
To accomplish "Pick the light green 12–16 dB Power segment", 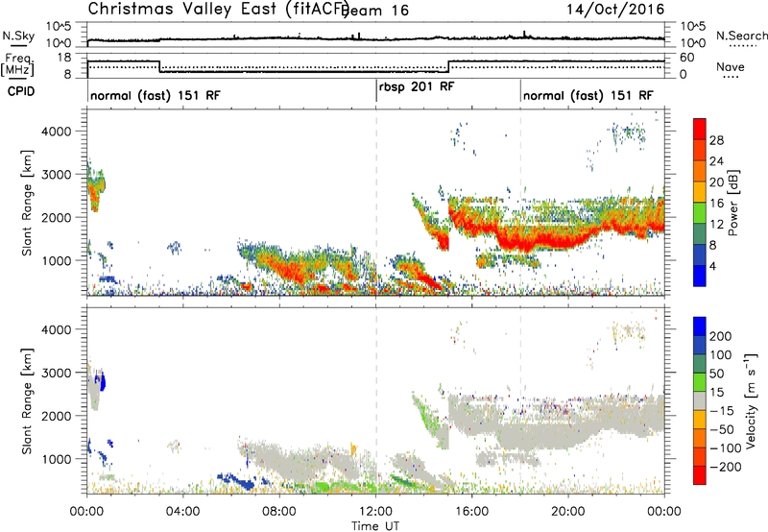I will 700,213.
